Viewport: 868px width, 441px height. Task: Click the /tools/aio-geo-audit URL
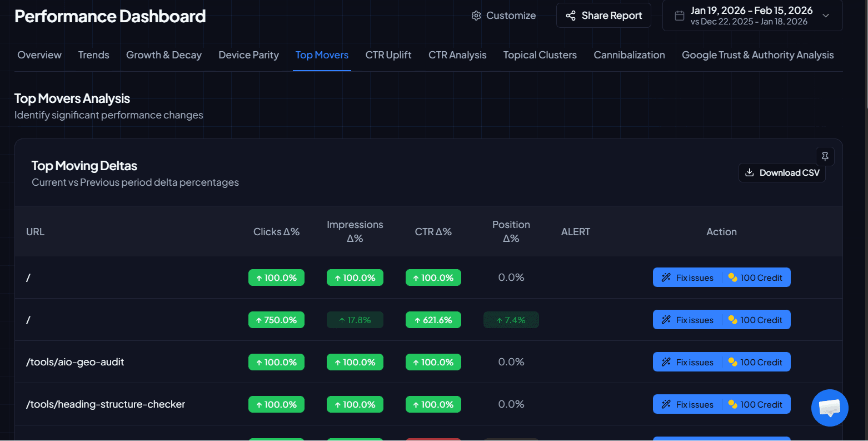pos(75,362)
